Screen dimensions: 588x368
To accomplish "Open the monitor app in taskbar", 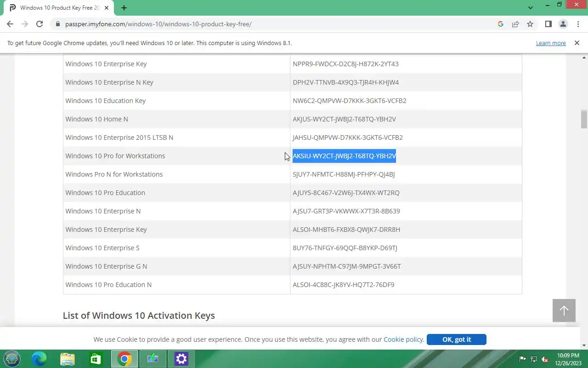I will coord(153,359).
